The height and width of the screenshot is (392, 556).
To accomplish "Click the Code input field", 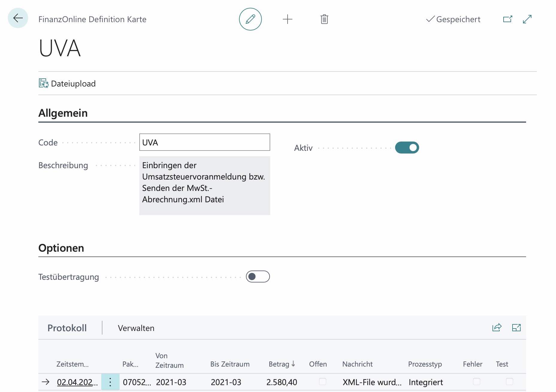I will pos(205,142).
